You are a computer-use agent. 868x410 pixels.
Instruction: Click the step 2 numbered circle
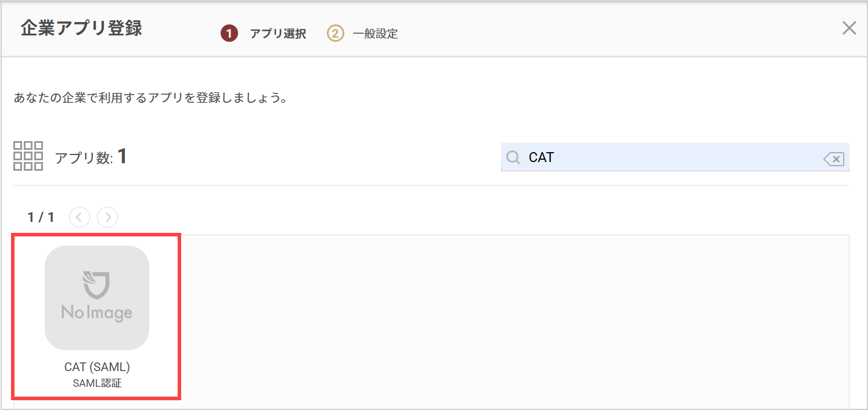[336, 34]
